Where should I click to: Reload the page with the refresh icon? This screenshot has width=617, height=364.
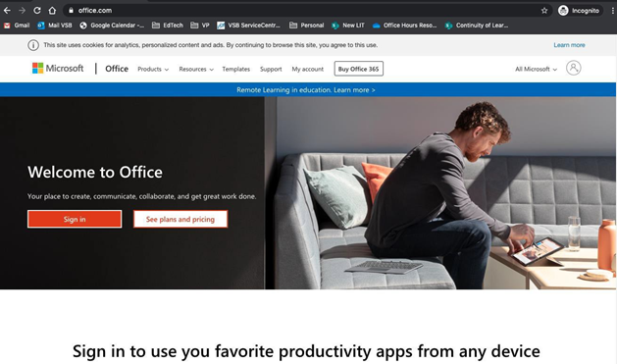[x=37, y=10]
